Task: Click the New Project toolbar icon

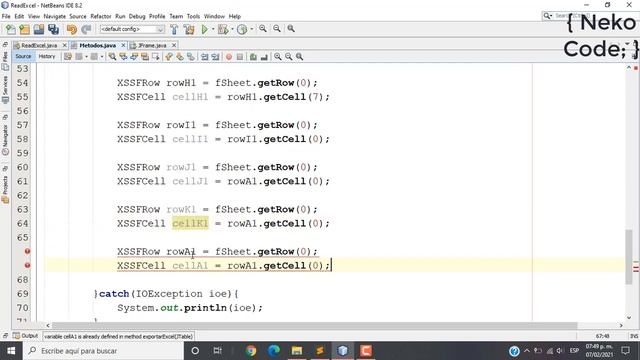Action: [x=24, y=29]
